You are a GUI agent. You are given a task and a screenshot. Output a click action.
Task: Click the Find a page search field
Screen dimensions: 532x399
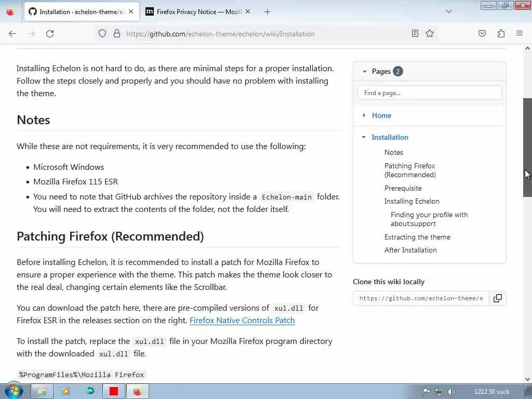(429, 93)
